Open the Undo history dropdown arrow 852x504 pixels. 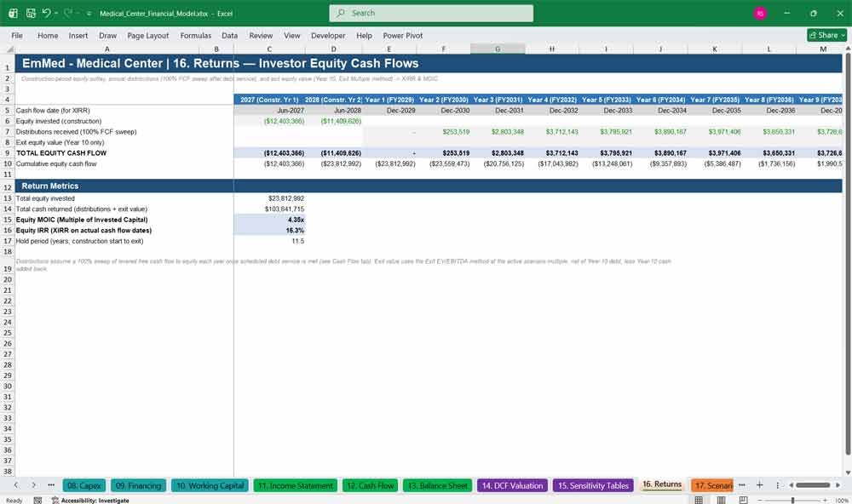point(56,13)
